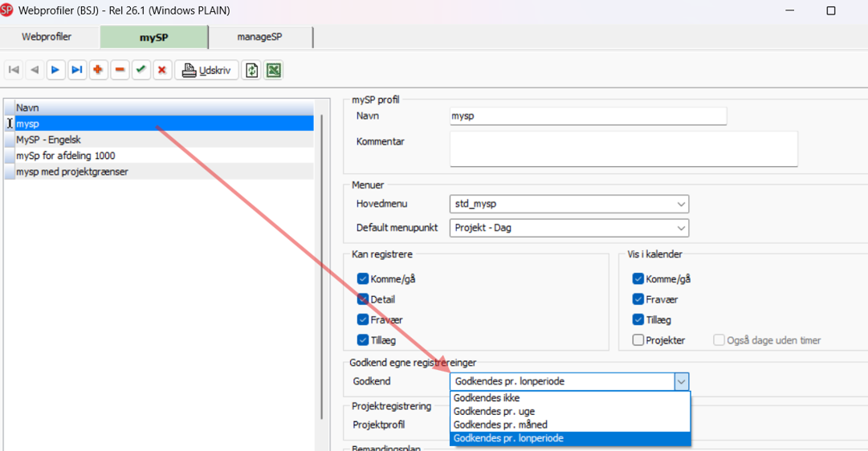Screen dimensions: 868x451
Task: Uncheck Fravær under Kan registrere
Action: pyautogui.click(x=363, y=320)
